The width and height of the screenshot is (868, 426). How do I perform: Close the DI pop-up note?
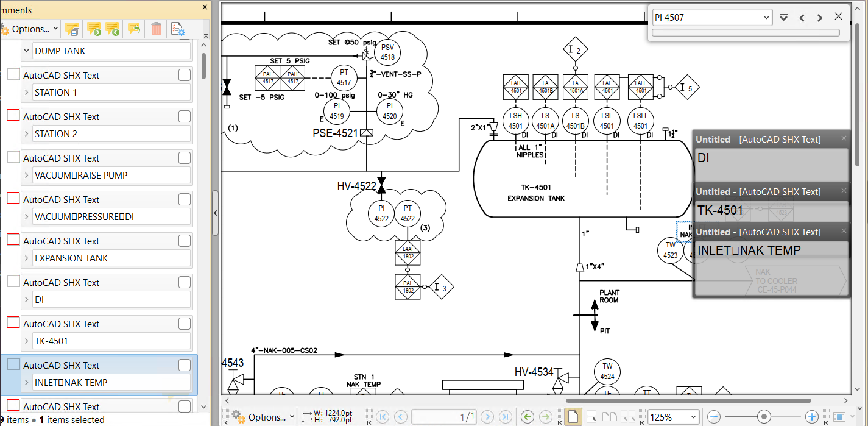tap(844, 138)
